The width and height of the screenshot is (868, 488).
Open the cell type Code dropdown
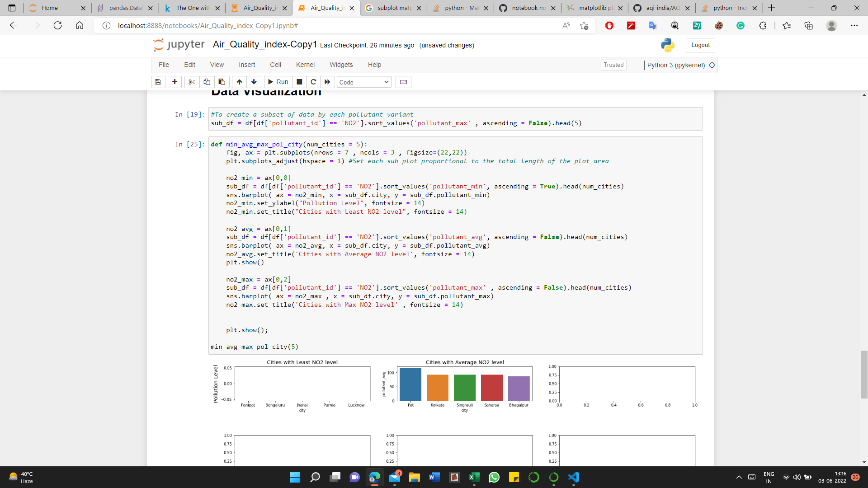(364, 82)
